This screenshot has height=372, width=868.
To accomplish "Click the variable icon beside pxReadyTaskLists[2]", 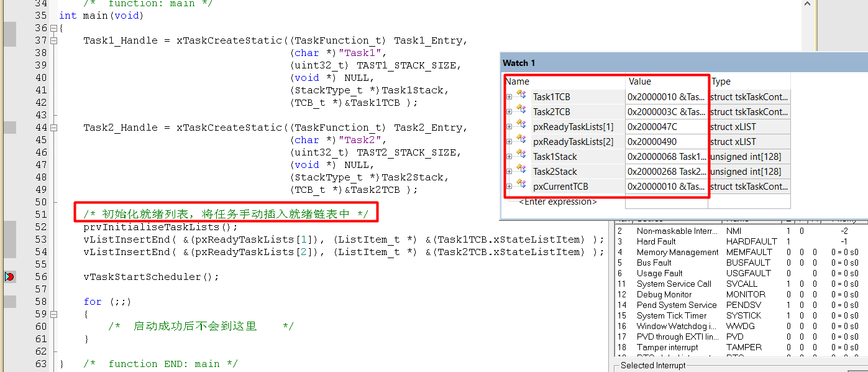I will [521, 141].
